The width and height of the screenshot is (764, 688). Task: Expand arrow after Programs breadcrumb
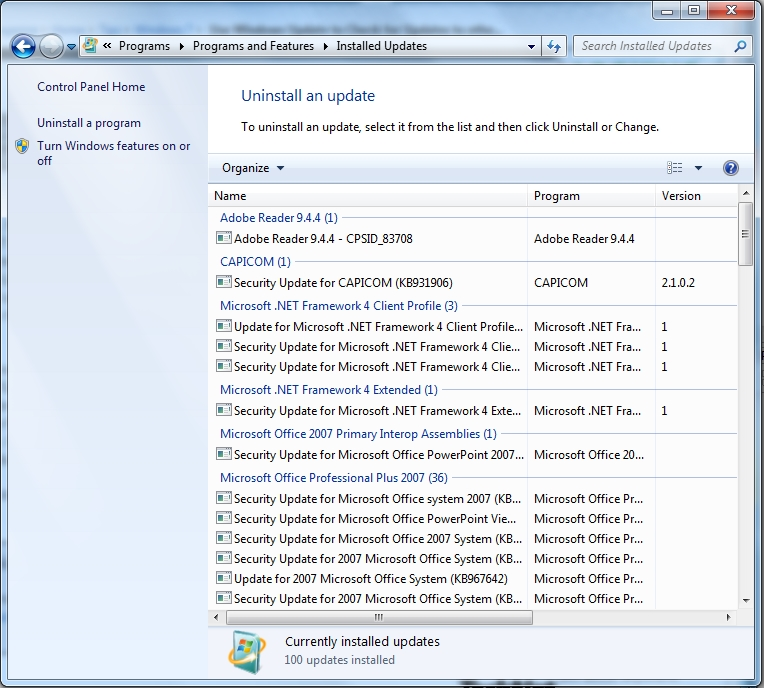coord(181,46)
